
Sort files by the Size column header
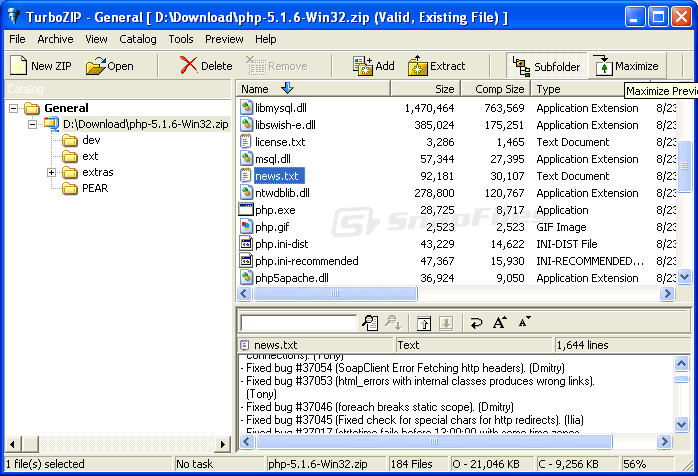tap(425, 89)
